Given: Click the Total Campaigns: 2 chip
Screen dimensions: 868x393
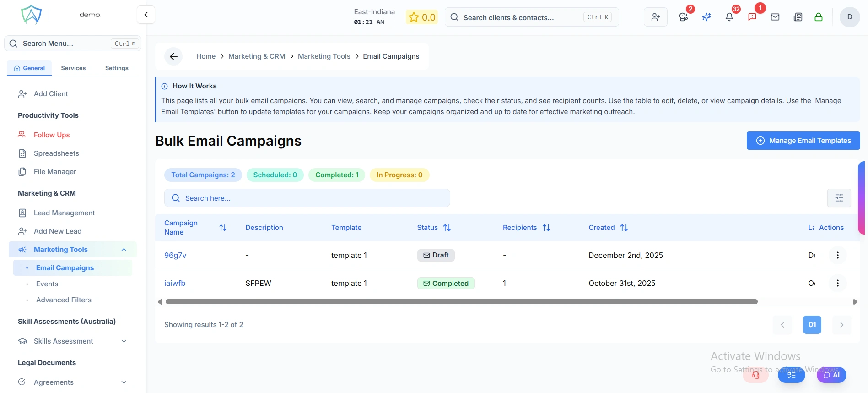Looking at the screenshot, I should tap(203, 175).
